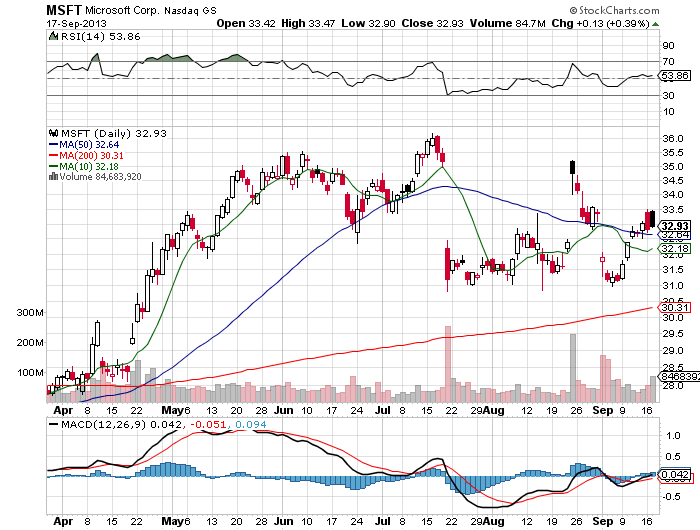Click the volume axis label '200M'
Screen dimensions: 700x530
point(30,342)
